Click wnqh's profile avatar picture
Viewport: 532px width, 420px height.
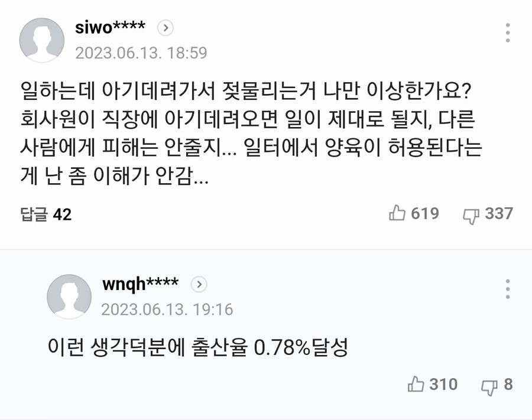69,297
